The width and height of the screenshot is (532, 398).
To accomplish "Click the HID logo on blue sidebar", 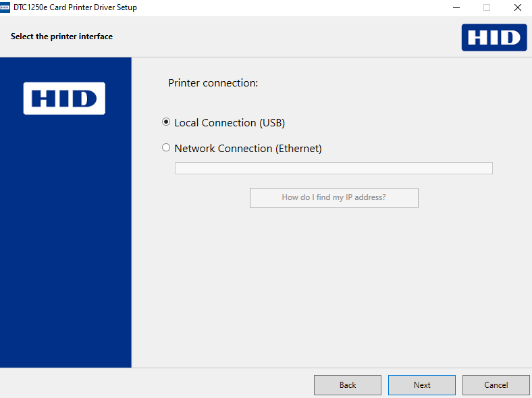I will [64, 98].
